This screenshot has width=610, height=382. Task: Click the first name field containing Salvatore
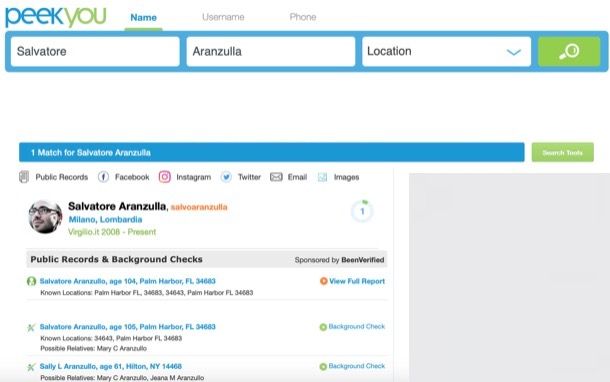tap(95, 51)
